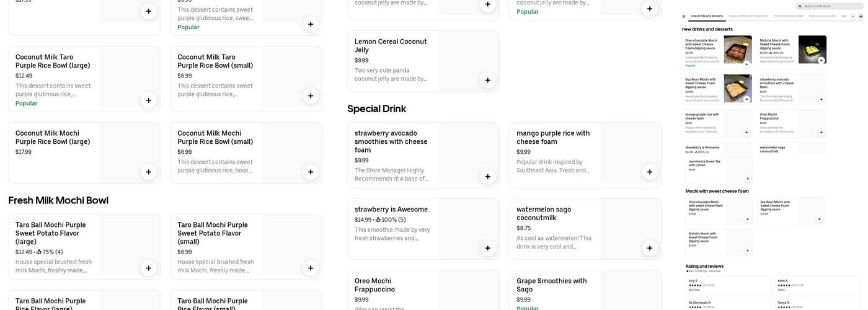Add mango purple rice with cheese foam, large card
868x310 pixels.
(x=649, y=172)
